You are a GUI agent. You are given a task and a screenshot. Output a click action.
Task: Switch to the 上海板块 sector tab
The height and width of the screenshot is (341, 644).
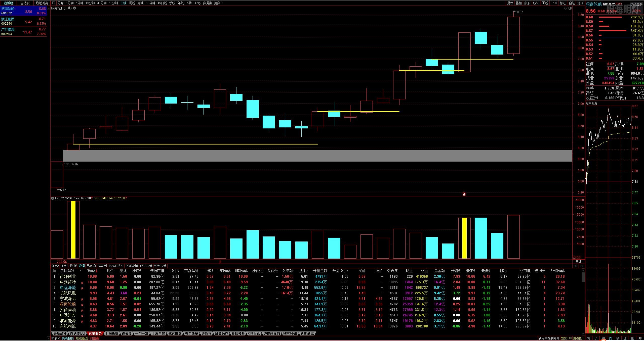tap(112, 333)
